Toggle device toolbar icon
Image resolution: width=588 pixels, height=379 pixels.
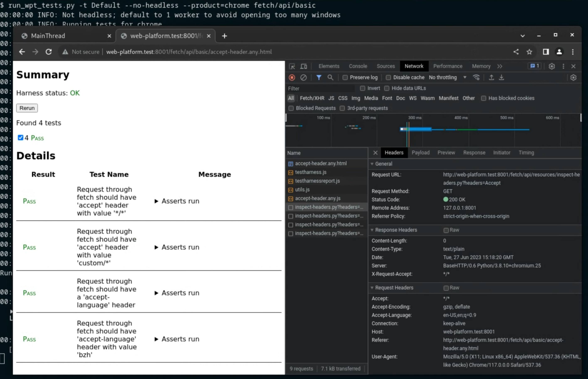pyautogui.click(x=304, y=66)
